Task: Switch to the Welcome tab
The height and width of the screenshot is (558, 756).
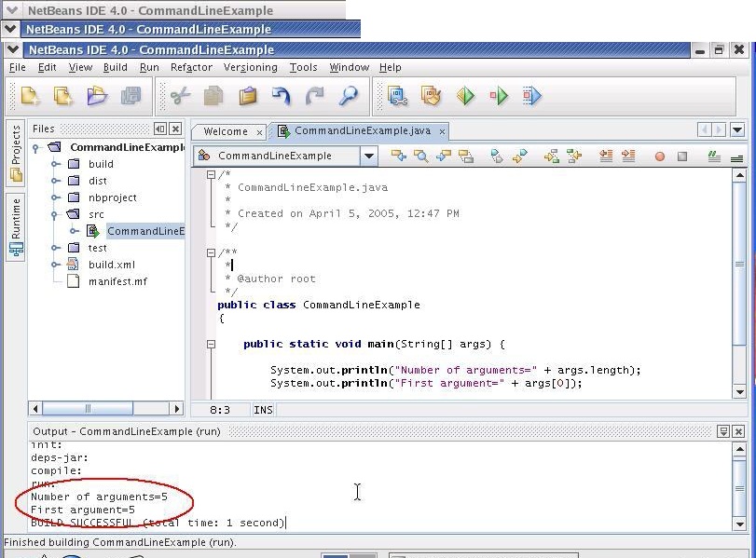Action: (x=226, y=131)
